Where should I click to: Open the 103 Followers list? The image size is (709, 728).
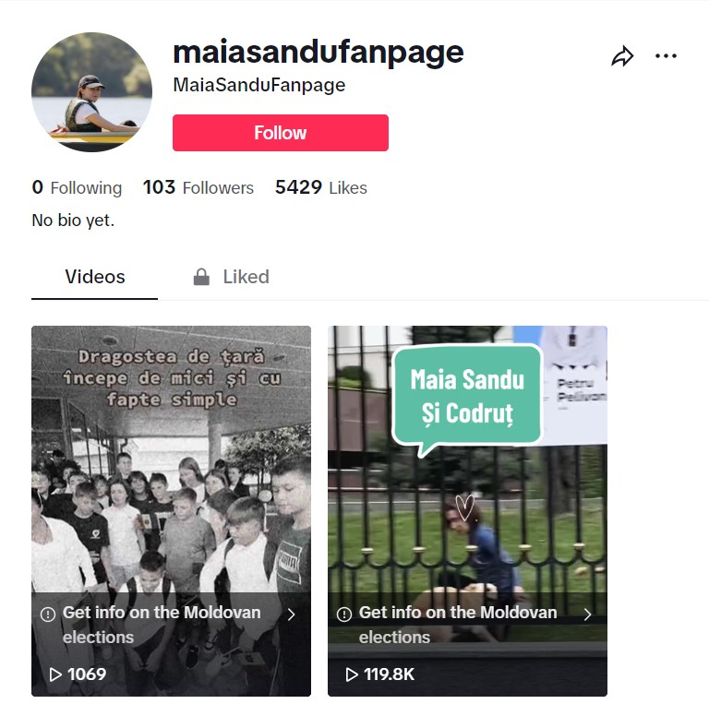coord(198,187)
